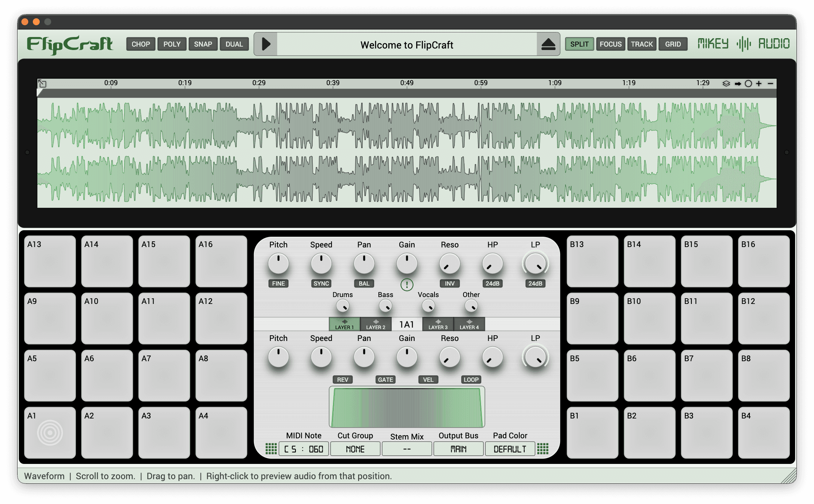Screen dimensions: 814x504
Task: Click the circle icon on the waveform ruler
Action: click(748, 84)
